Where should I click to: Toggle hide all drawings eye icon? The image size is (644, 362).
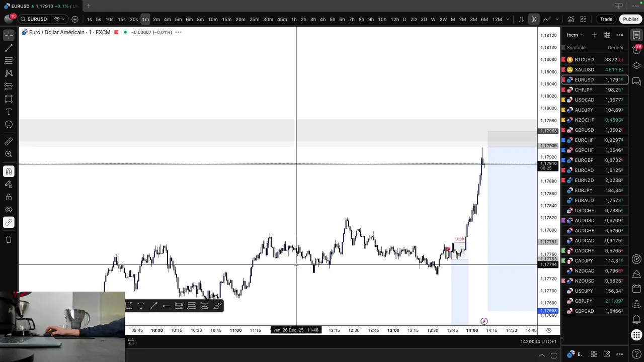(9, 210)
